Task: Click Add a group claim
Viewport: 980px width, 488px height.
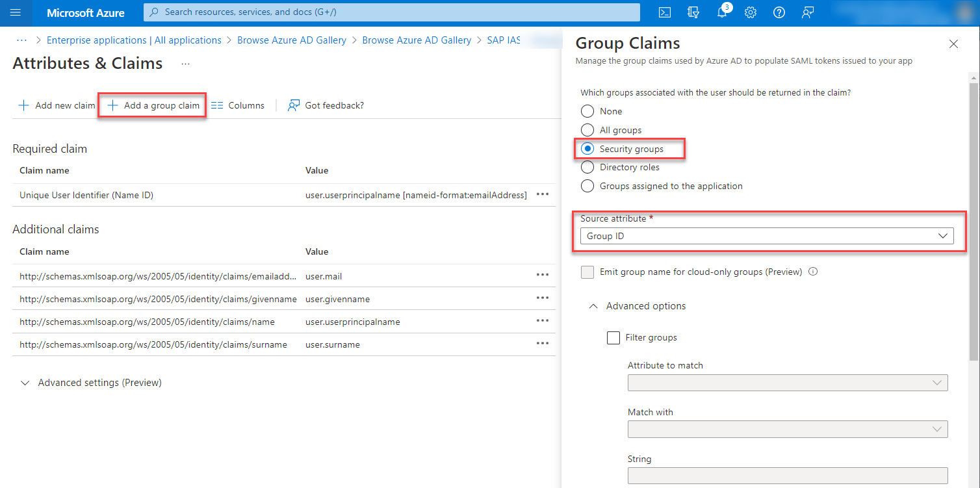Action: pos(153,105)
